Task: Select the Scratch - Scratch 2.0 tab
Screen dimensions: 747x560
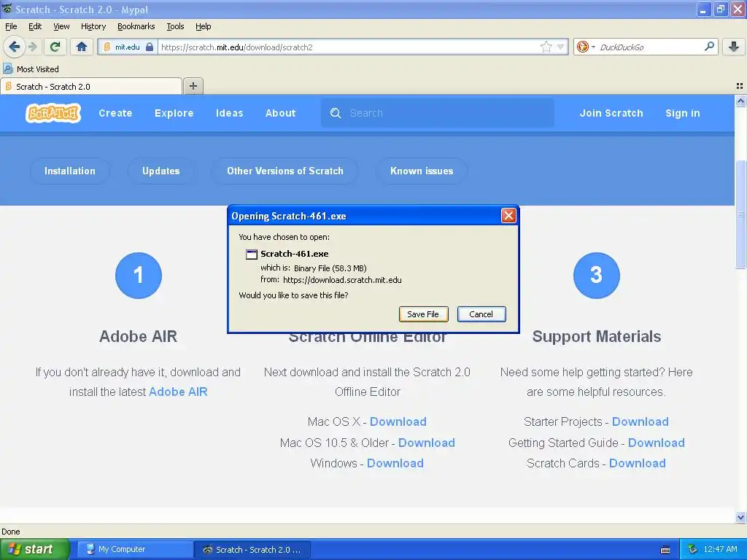Action: 91,86
